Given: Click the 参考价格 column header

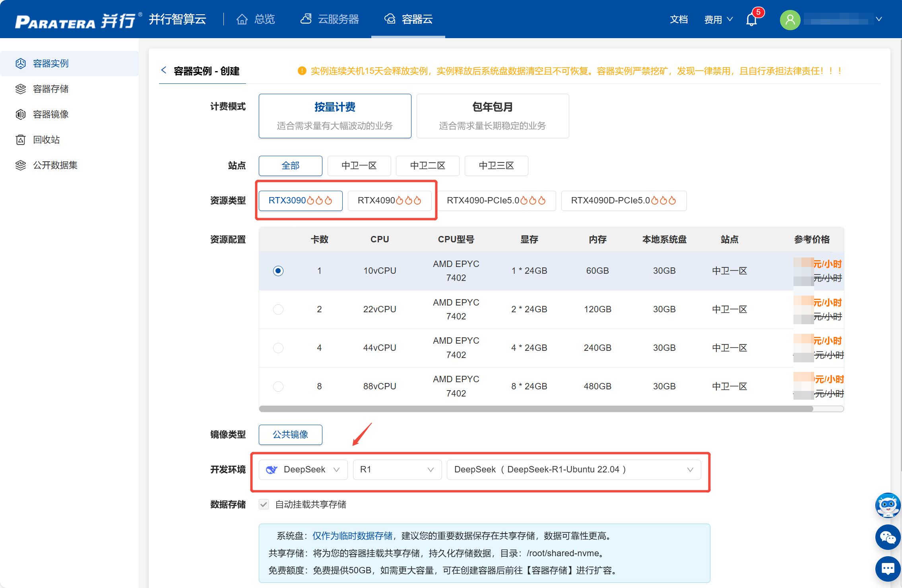Looking at the screenshot, I should 812,240.
